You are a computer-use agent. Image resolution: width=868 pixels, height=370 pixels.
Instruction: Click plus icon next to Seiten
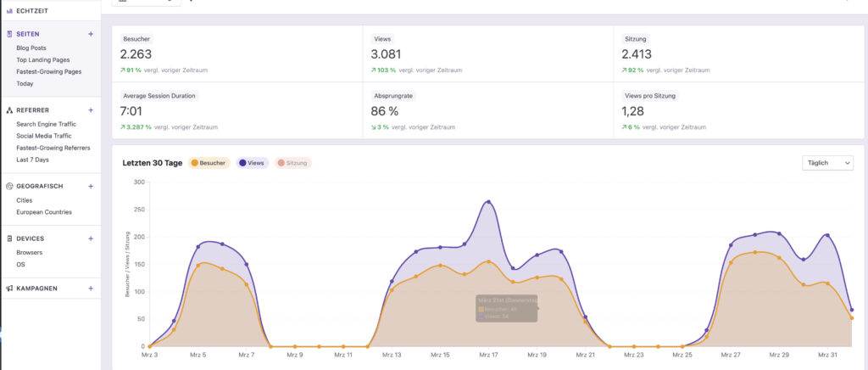click(x=91, y=34)
